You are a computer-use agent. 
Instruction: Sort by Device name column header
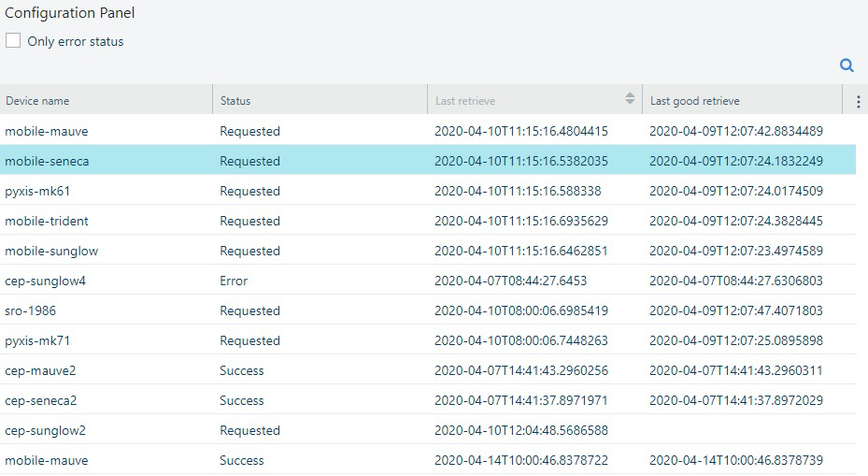(37, 101)
